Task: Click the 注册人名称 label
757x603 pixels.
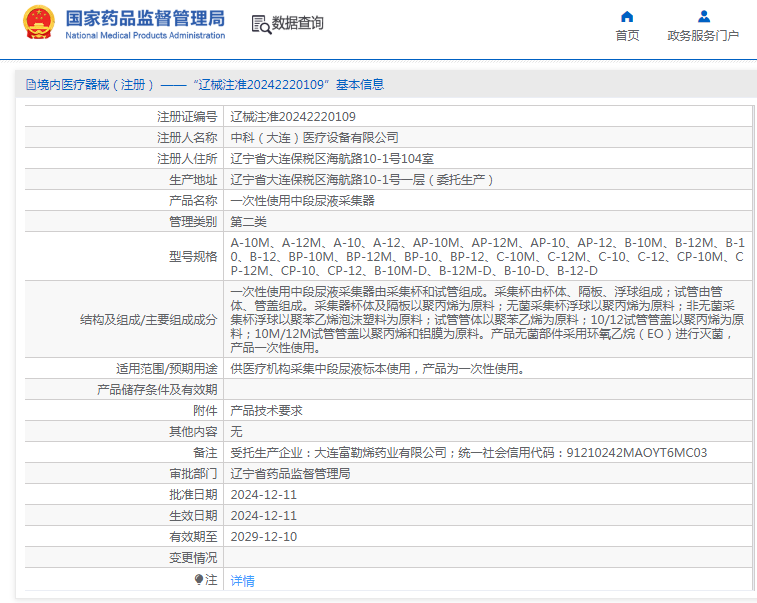Action: click(187, 138)
